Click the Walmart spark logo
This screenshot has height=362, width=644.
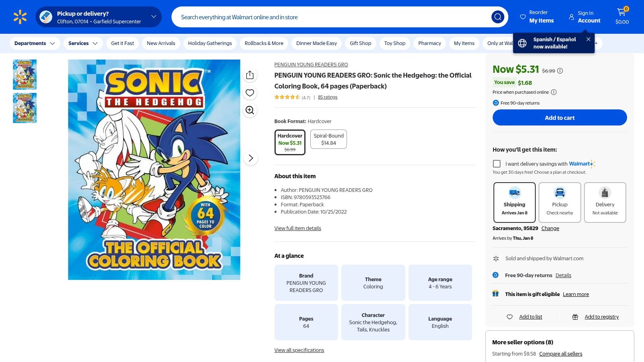click(x=19, y=16)
